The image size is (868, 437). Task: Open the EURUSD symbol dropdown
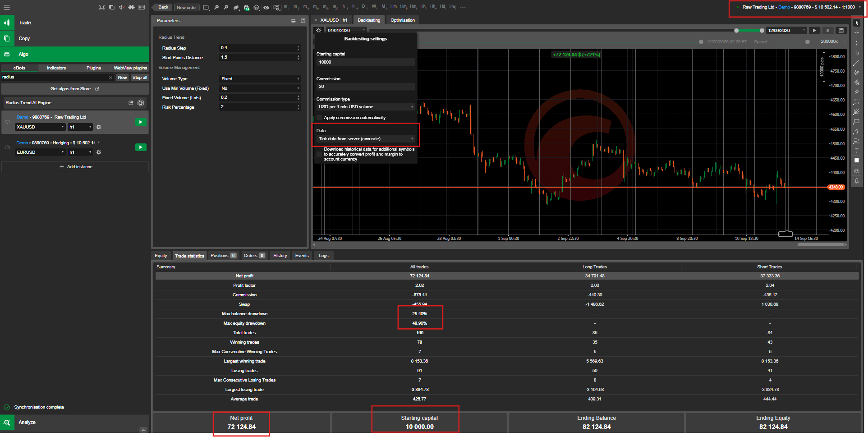point(40,152)
